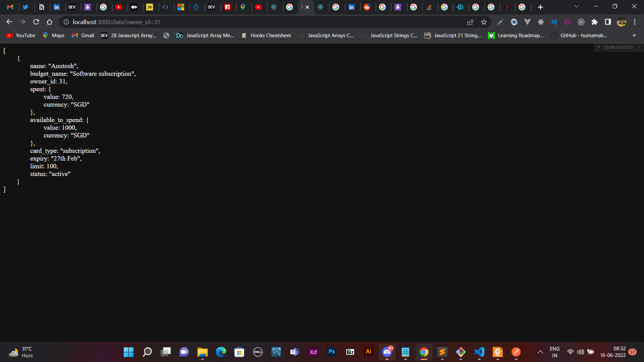The image size is (644, 362).
Task: Show hidden bookmarks via overflow chevron
Action: [634, 35]
